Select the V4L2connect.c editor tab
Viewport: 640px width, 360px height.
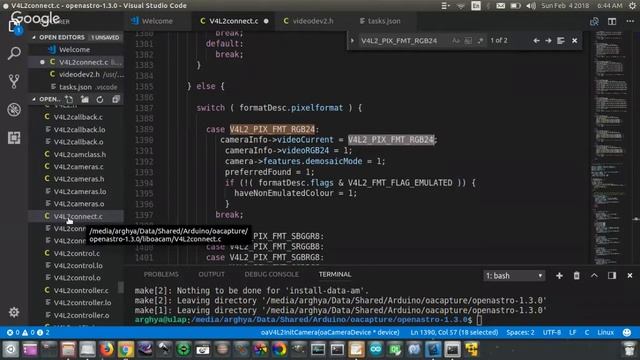click(233, 21)
